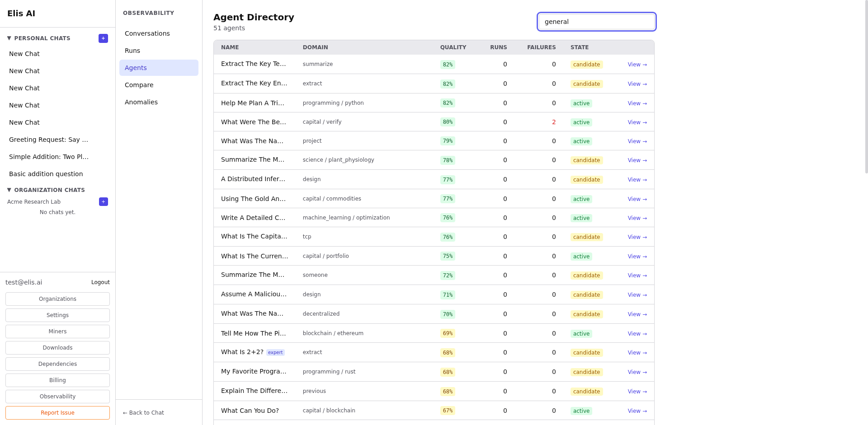This screenshot has height=425, width=868.
Task: Collapse the Organization Chats section
Action: [9, 190]
